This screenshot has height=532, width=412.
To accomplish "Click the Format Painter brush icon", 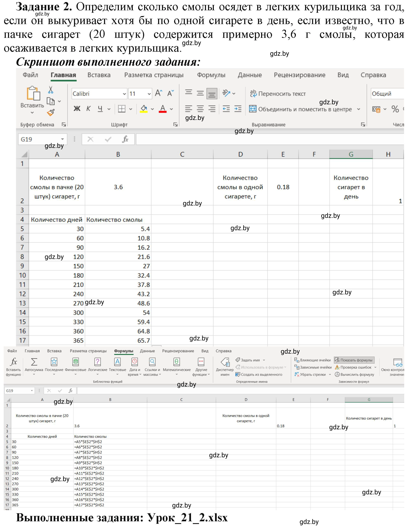I will coord(51,113).
